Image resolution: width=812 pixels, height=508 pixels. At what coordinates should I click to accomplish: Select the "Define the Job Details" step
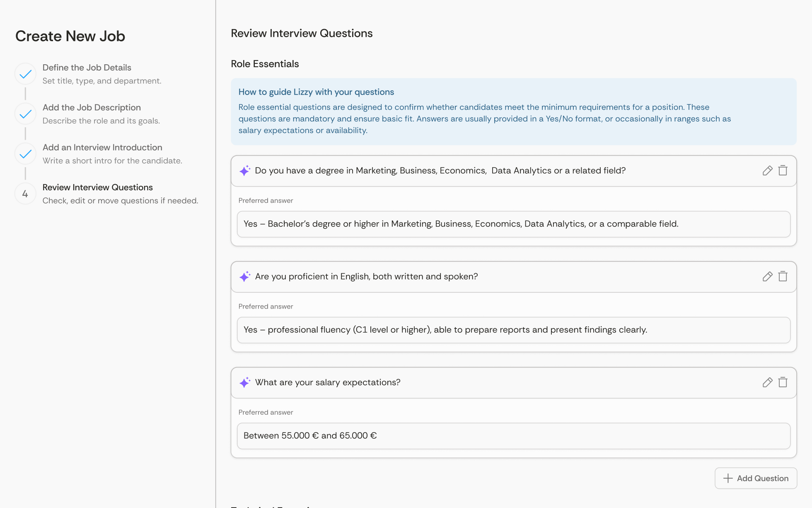pyautogui.click(x=87, y=67)
